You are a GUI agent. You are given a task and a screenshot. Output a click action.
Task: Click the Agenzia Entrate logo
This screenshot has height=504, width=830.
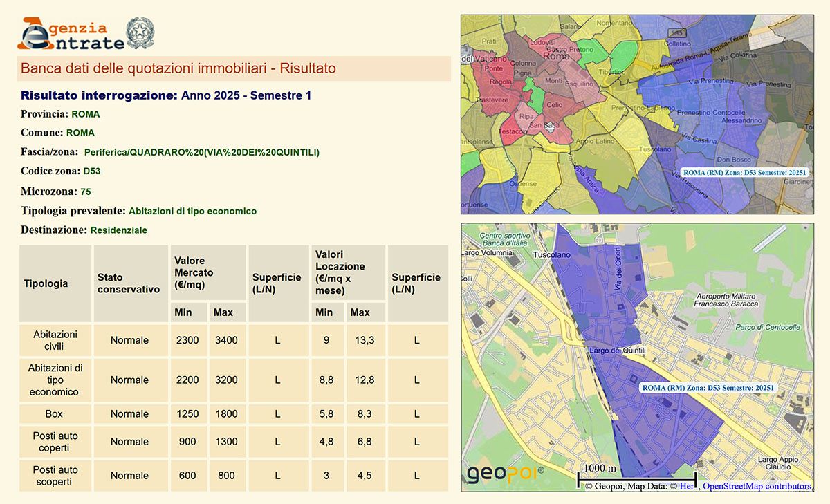point(71,34)
